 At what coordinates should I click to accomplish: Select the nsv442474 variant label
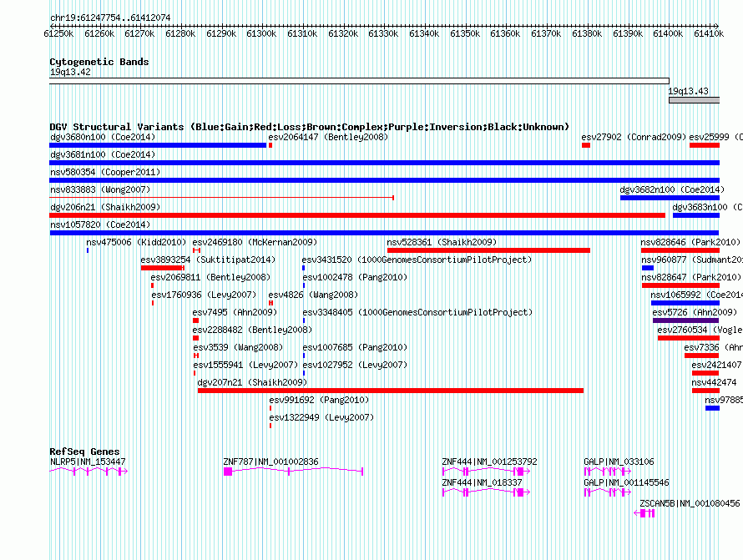pyautogui.click(x=714, y=382)
